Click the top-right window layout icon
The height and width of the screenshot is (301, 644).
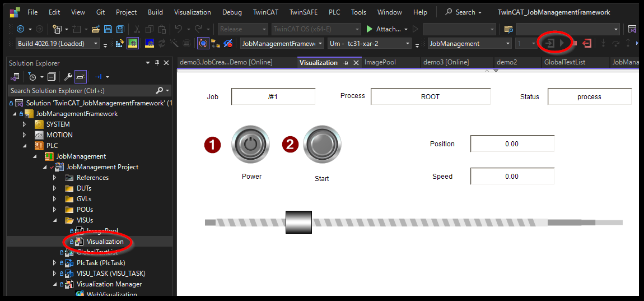point(632,29)
